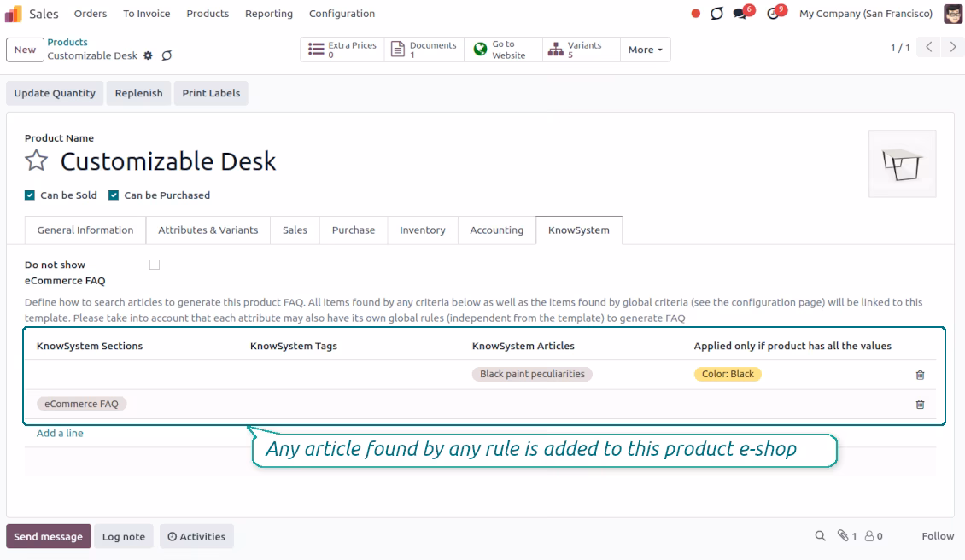The image size is (965, 560).
Task: Click the red recording indicator dot
Action: coord(695,14)
